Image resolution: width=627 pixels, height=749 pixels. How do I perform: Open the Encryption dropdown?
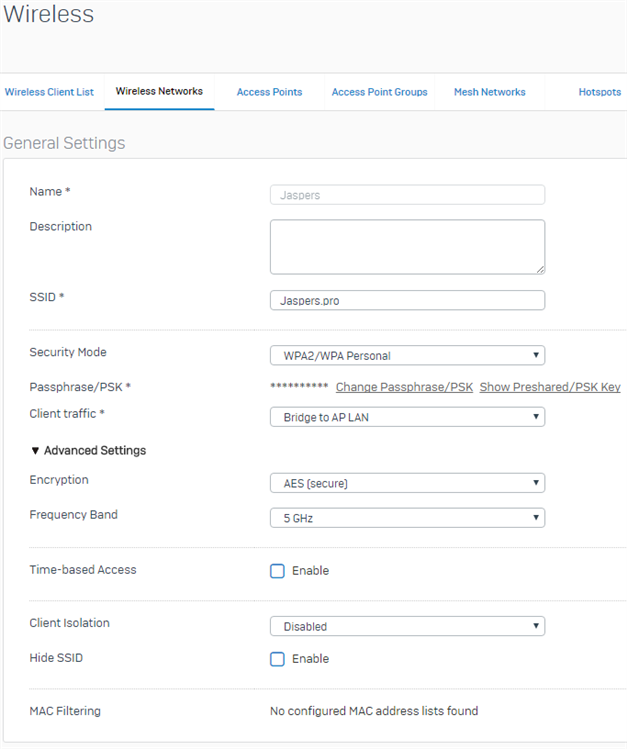click(407, 484)
